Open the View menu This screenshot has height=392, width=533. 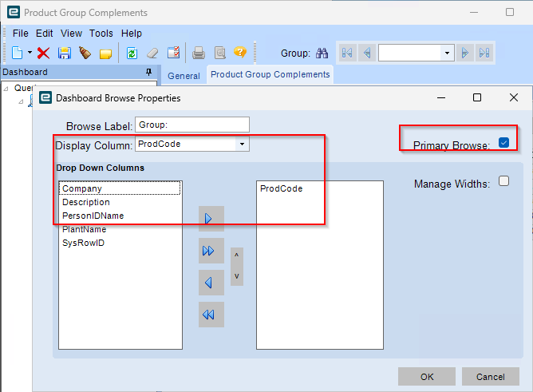pyautogui.click(x=71, y=34)
